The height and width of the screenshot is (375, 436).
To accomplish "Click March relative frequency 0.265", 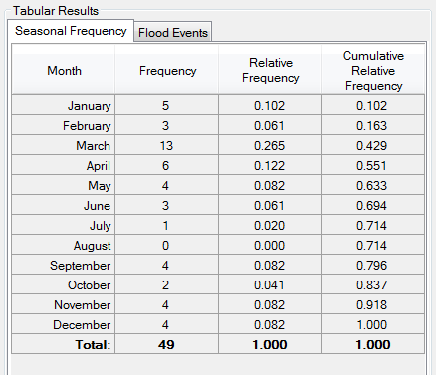I will (270, 145).
